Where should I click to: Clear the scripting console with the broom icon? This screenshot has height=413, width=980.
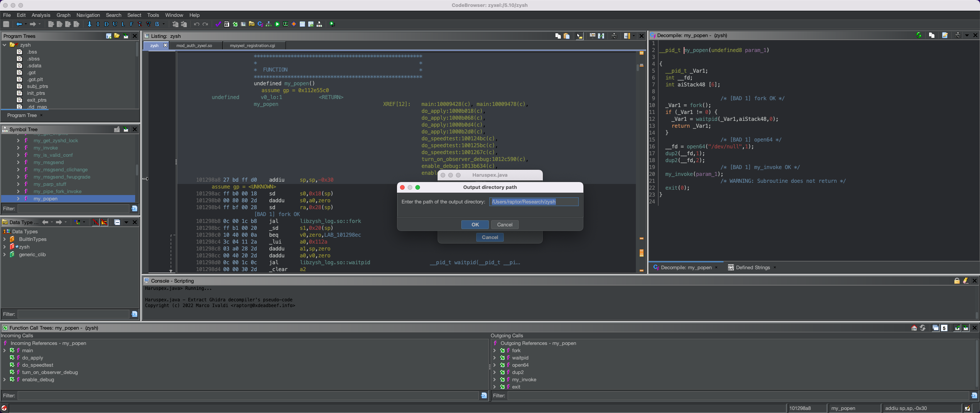[x=965, y=281]
